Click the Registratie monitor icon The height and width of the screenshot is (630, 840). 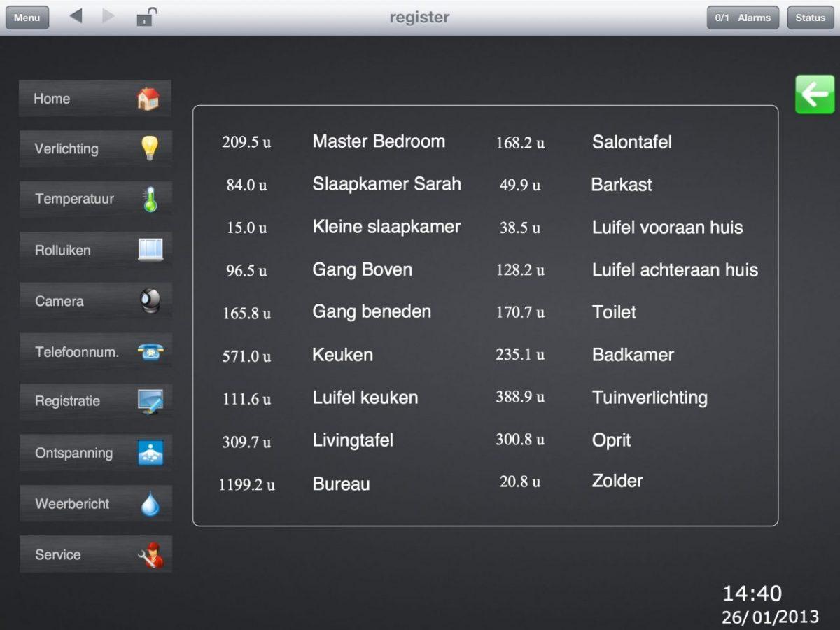150,402
